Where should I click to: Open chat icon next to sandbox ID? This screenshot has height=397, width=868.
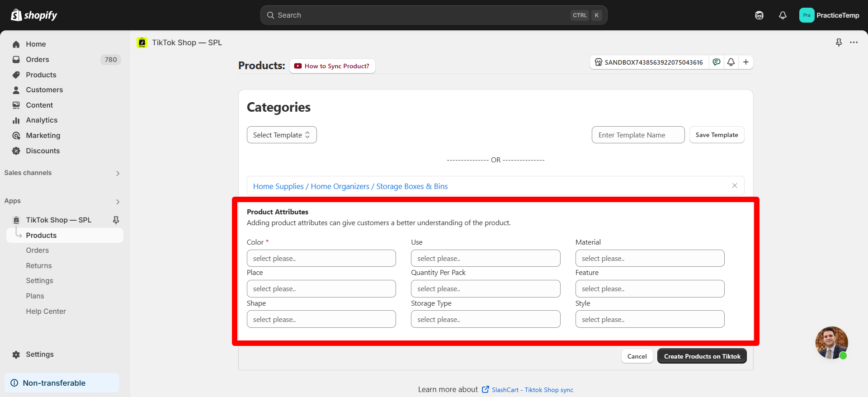[x=717, y=62]
